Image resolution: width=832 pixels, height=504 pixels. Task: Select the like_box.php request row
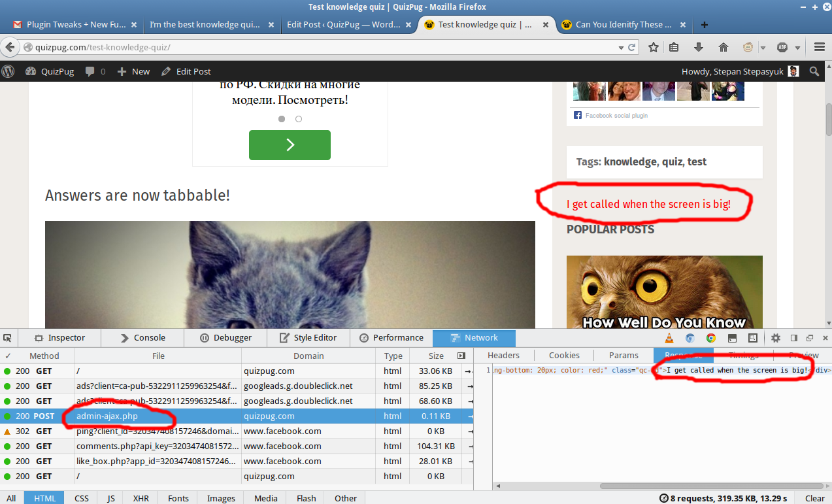pos(237,461)
